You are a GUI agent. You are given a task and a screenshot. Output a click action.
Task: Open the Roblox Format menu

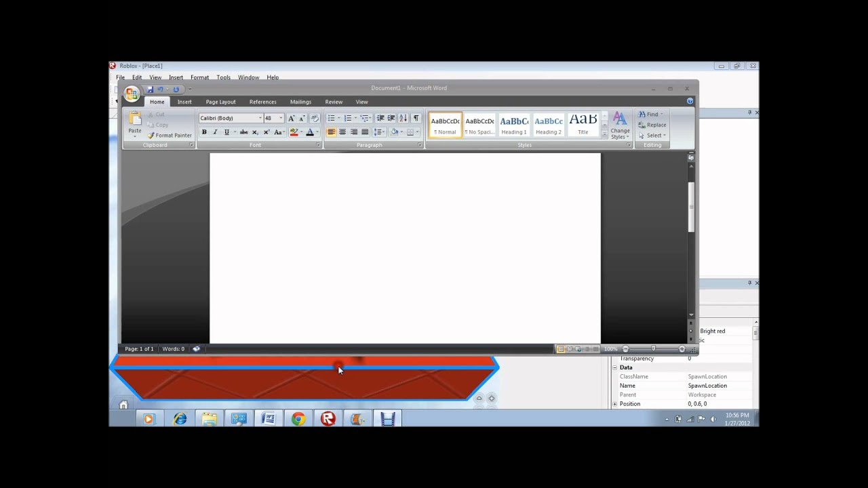click(199, 77)
